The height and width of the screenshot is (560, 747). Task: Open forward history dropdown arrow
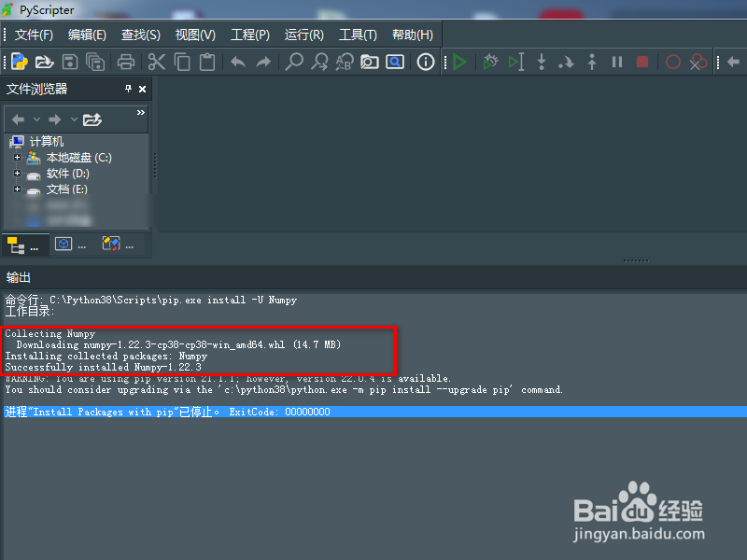tap(74, 119)
